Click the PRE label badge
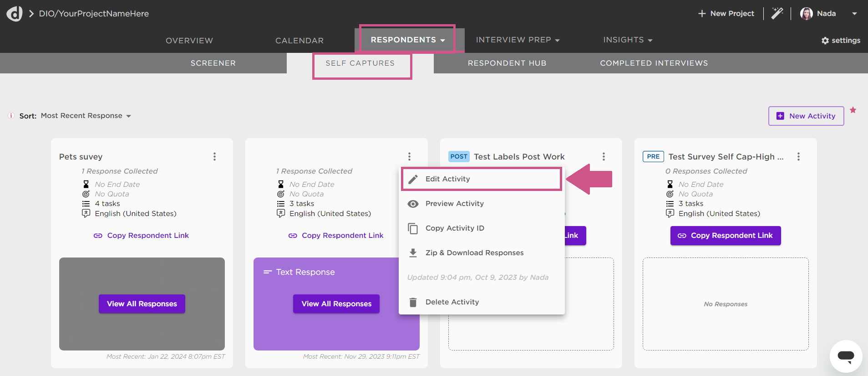This screenshot has width=868, height=376. tap(653, 156)
